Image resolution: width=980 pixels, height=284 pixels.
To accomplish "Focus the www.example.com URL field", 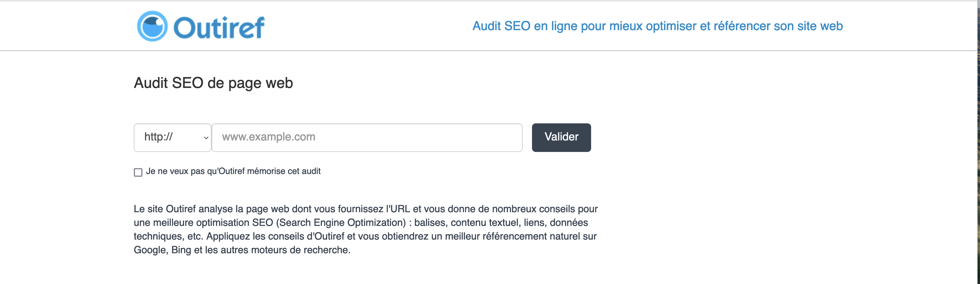I will (367, 137).
